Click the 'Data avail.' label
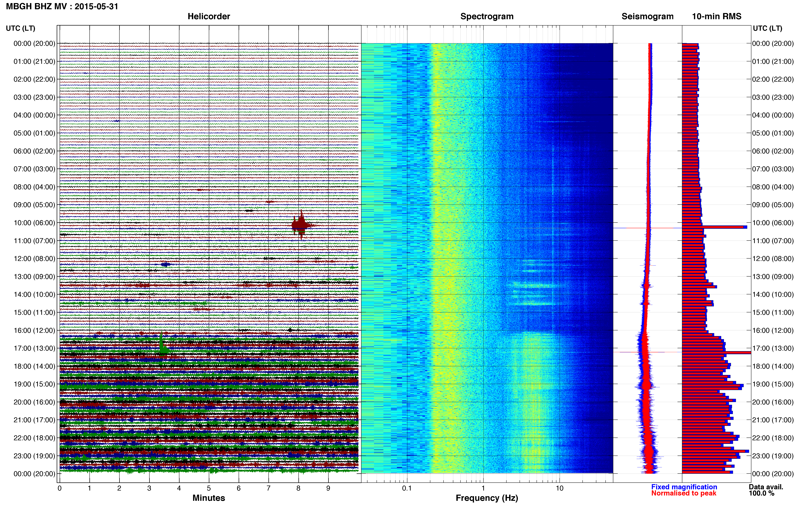 click(x=766, y=487)
